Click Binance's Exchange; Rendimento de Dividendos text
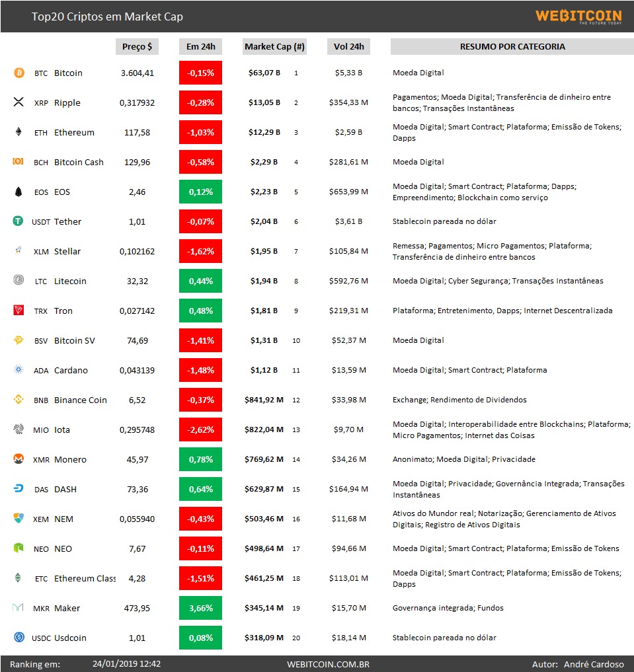 [459, 400]
